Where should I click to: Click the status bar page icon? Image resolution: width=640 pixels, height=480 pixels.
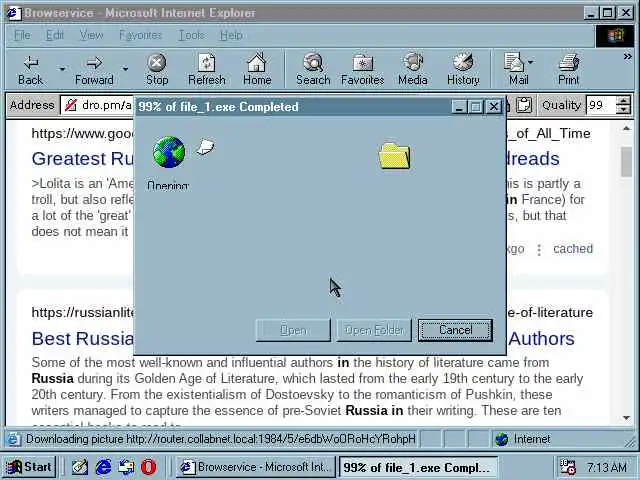pos(13,440)
